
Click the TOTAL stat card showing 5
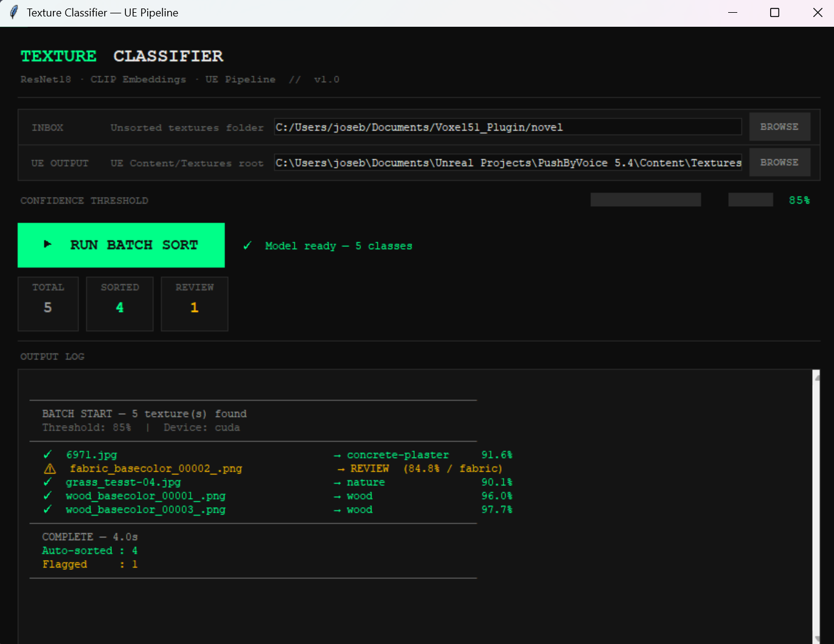click(x=48, y=303)
